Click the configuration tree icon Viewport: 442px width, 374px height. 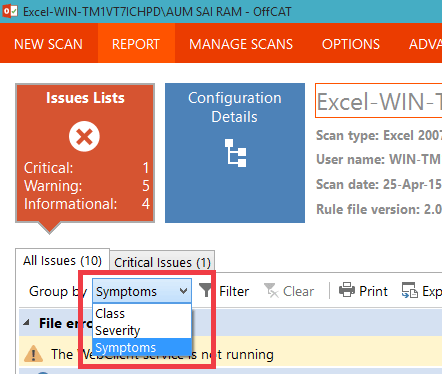coord(235,153)
